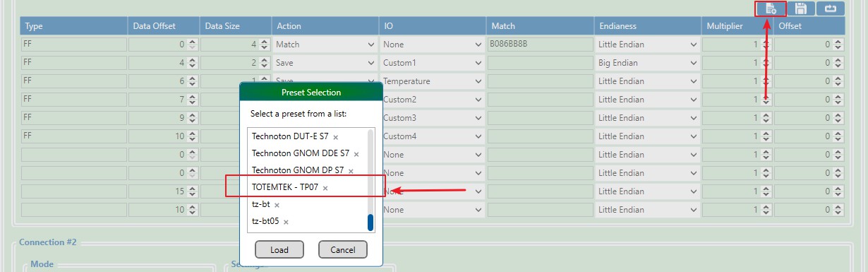
Task: Delete the tz-bt preset using its x
Action: pos(277,205)
